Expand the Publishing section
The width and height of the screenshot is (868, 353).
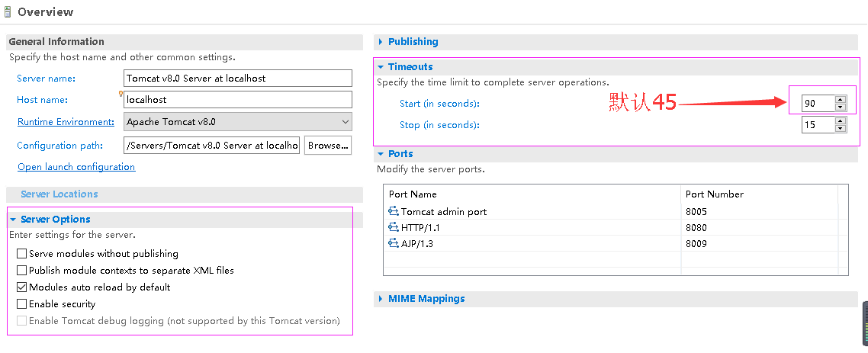point(381,41)
